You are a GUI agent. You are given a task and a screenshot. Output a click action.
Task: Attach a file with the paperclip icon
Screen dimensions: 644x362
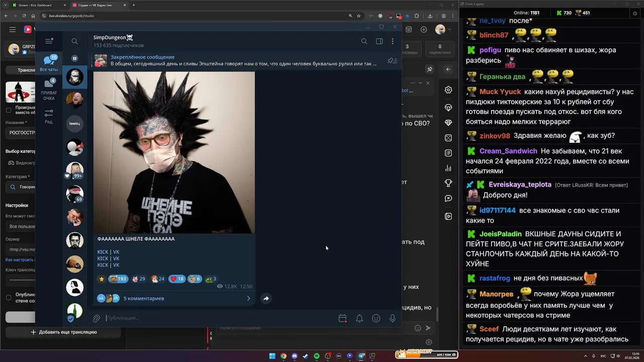pos(96,318)
